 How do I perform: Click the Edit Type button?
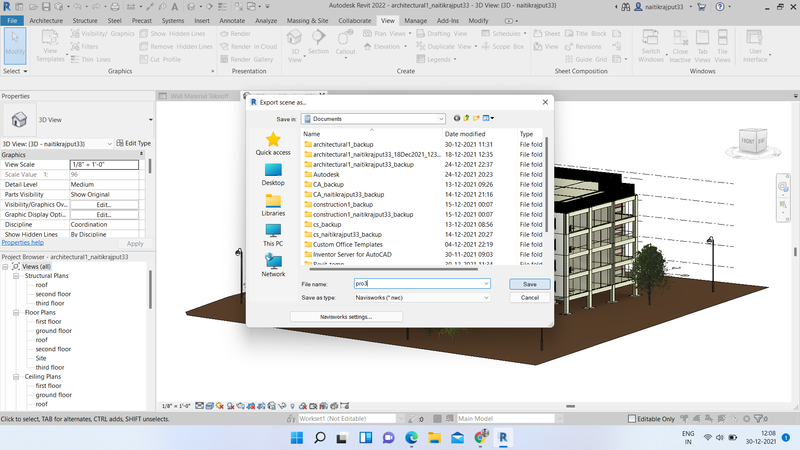pyautogui.click(x=134, y=143)
